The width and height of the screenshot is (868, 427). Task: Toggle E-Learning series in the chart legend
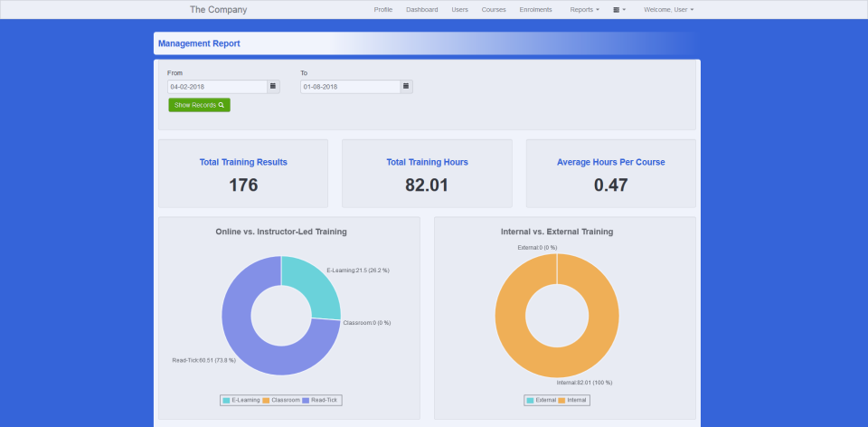click(x=241, y=400)
